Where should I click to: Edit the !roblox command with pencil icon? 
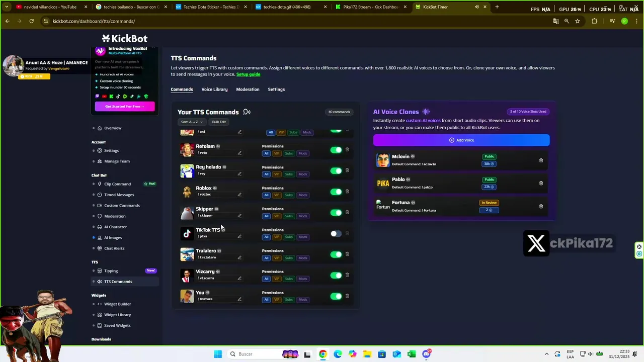tap(239, 195)
